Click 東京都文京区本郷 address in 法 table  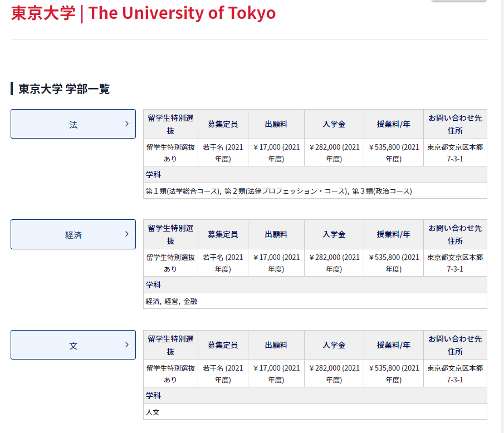click(x=455, y=153)
